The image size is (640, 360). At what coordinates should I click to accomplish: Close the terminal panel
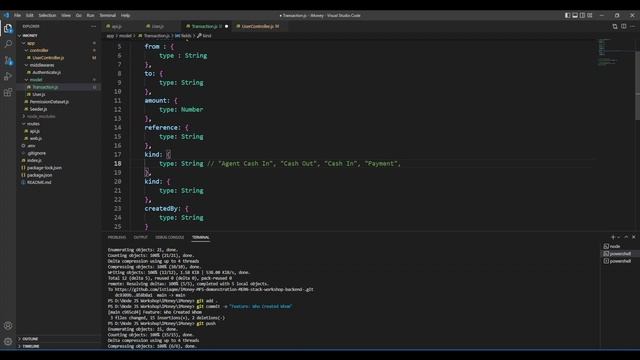[633, 237]
